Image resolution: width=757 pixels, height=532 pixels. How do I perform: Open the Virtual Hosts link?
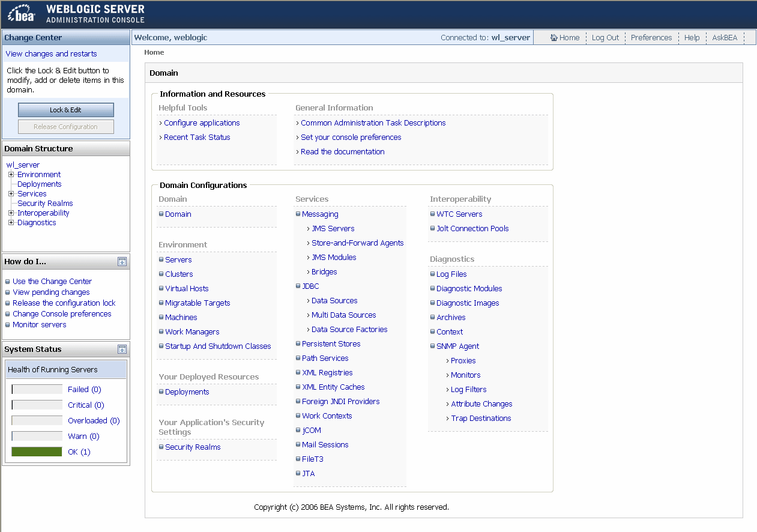[x=187, y=289]
